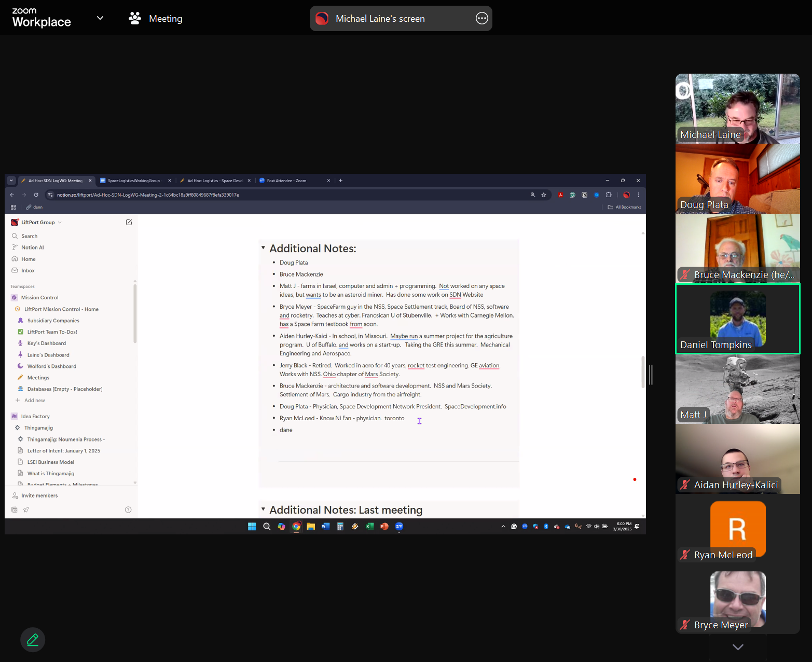Screen dimensions: 812x662
Task: Expand the Zoom Workplace dropdown arrow
Action: tap(100, 18)
